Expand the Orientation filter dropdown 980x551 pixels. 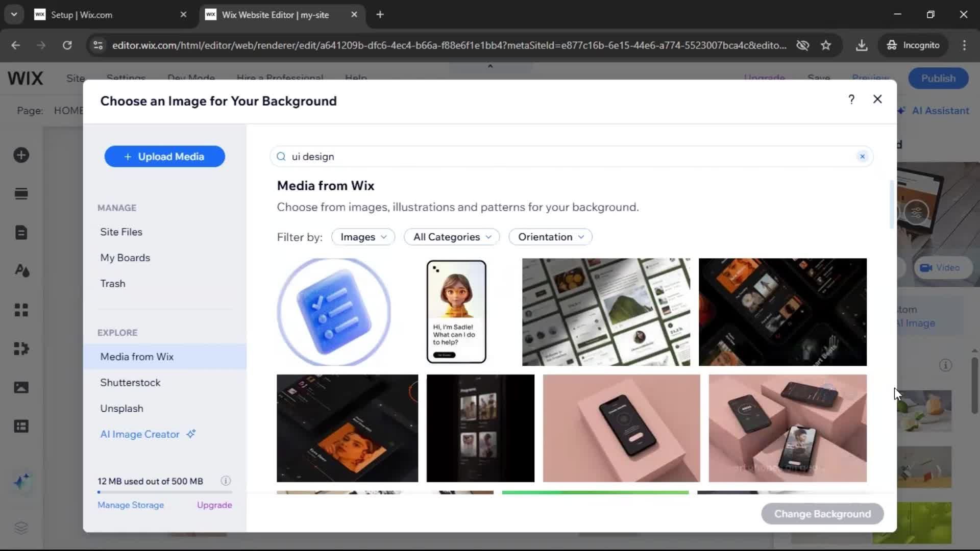point(550,237)
